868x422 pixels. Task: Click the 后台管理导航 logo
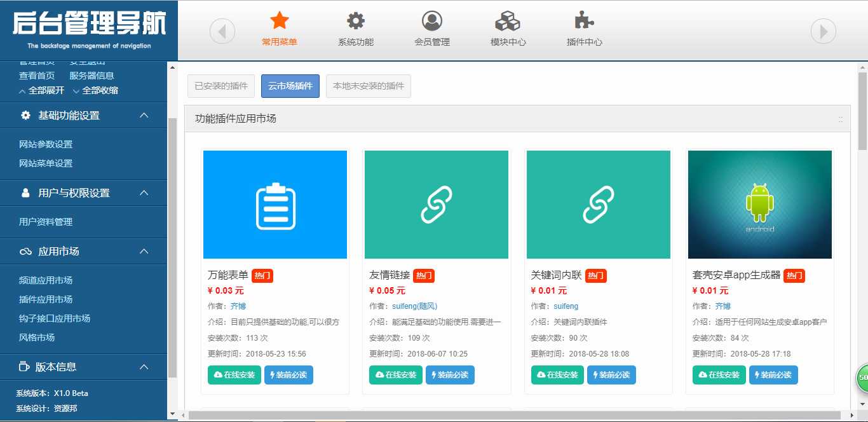pyautogui.click(x=89, y=30)
